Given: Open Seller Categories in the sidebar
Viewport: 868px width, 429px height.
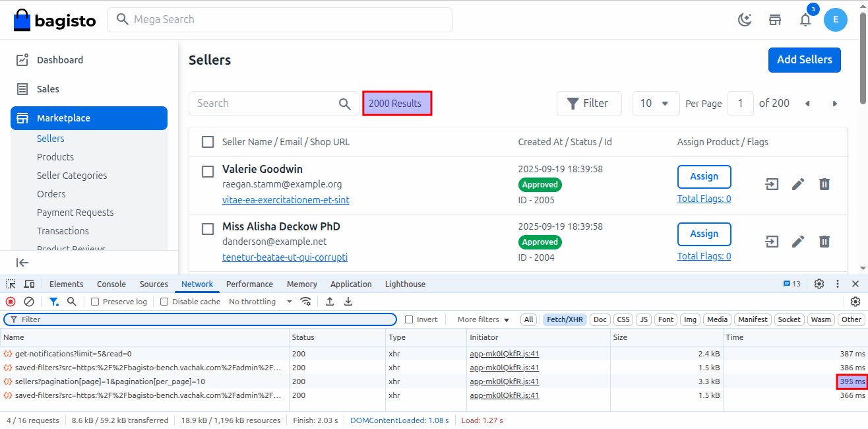Looking at the screenshot, I should coord(72,176).
